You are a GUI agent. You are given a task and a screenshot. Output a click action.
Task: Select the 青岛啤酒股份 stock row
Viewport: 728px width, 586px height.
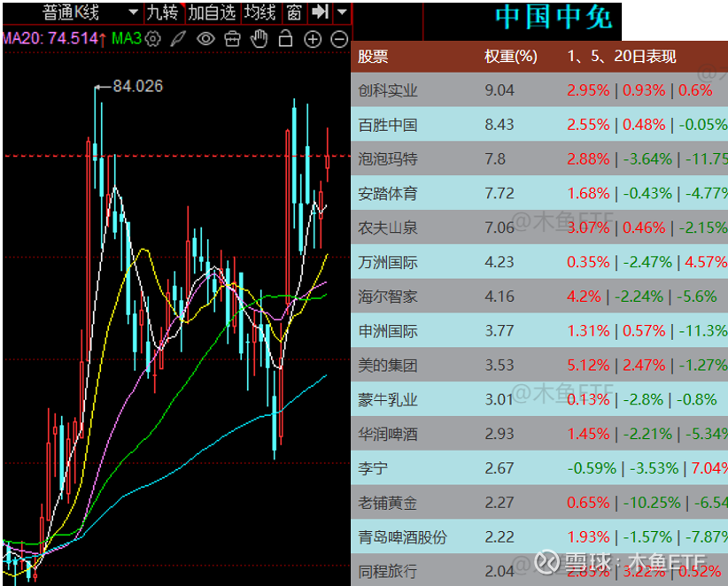point(539,536)
